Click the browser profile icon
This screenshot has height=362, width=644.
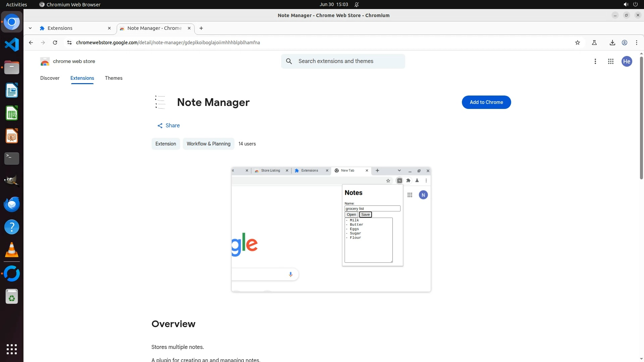pyautogui.click(x=625, y=43)
